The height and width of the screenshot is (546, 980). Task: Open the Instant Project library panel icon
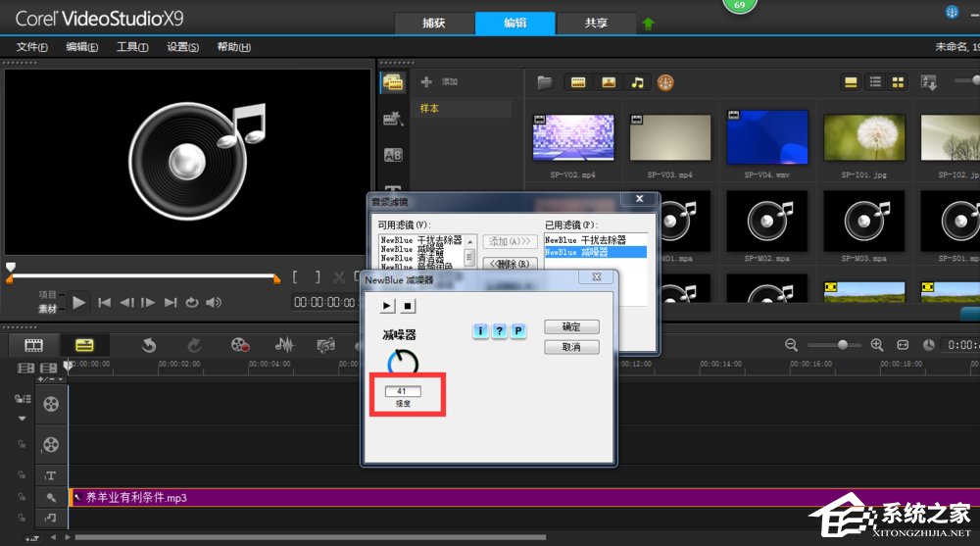[393, 119]
